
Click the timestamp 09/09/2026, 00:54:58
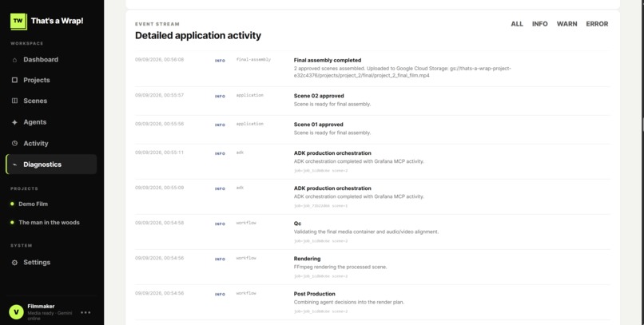159,223
